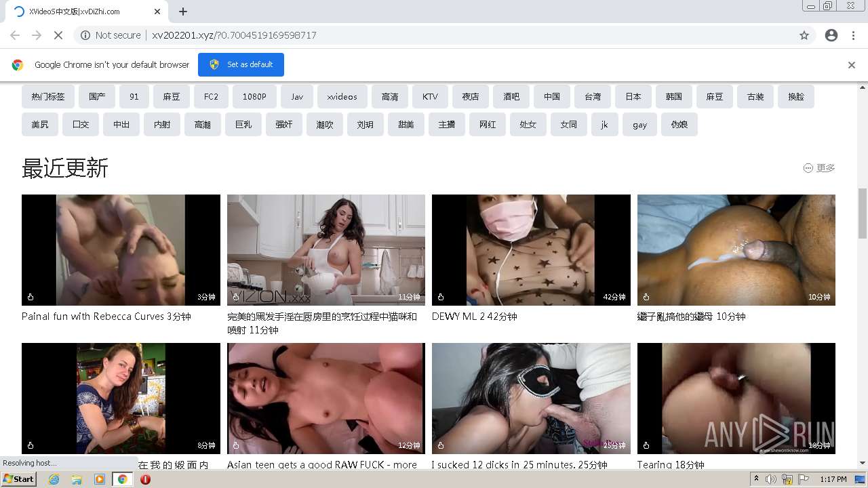Bookmark this page with the star icon
This screenshot has height=488, width=868.
(x=804, y=35)
